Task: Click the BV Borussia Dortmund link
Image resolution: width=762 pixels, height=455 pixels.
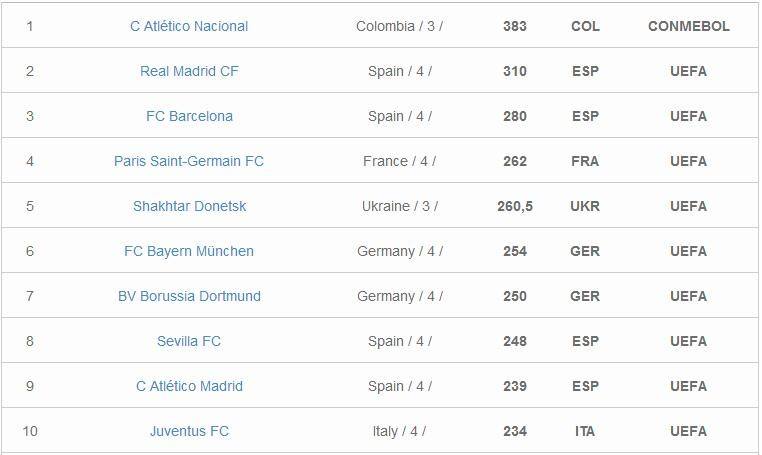Action: pyautogui.click(x=189, y=296)
